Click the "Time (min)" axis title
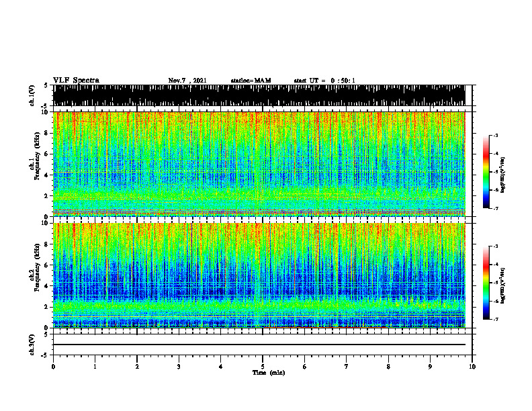This screenshot has height=411, width=532. pyautogui.click(x=269, y=373)
